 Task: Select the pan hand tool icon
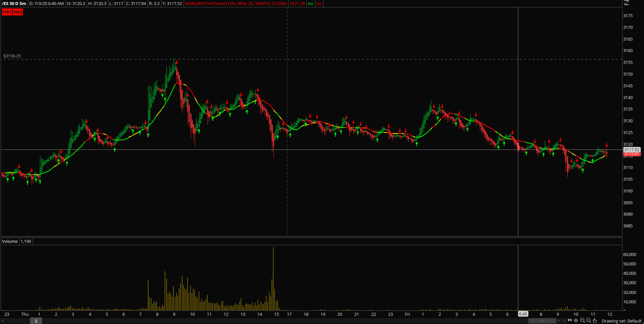click(595, 320)
